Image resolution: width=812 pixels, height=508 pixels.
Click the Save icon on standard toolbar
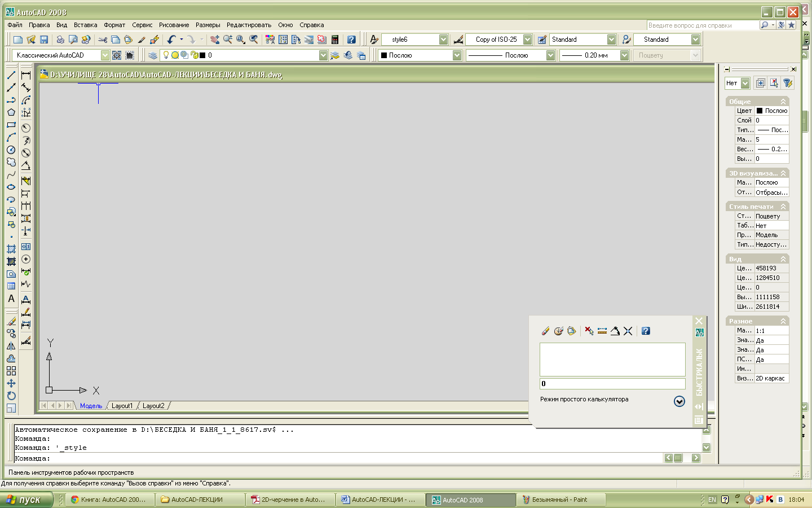point(44,40)
